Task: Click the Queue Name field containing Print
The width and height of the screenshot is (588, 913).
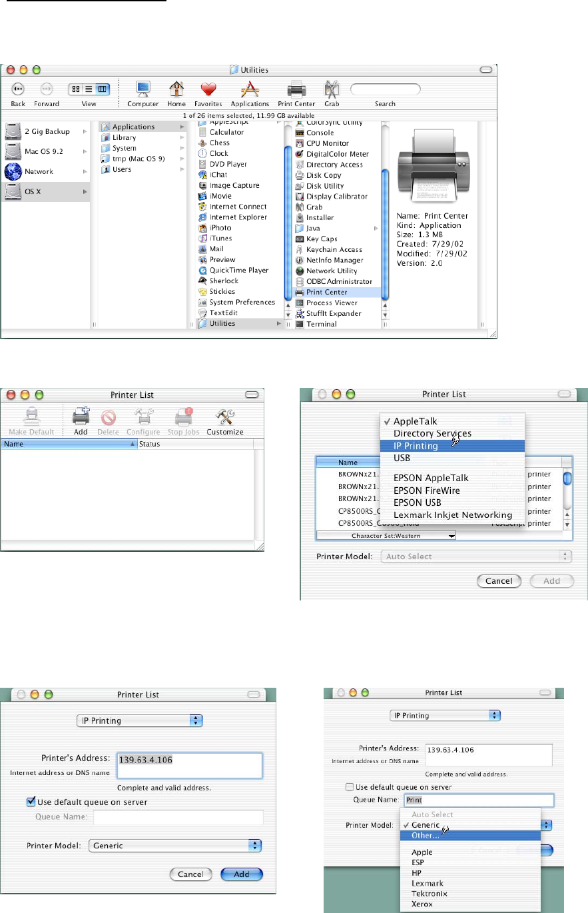Action: 478,800
